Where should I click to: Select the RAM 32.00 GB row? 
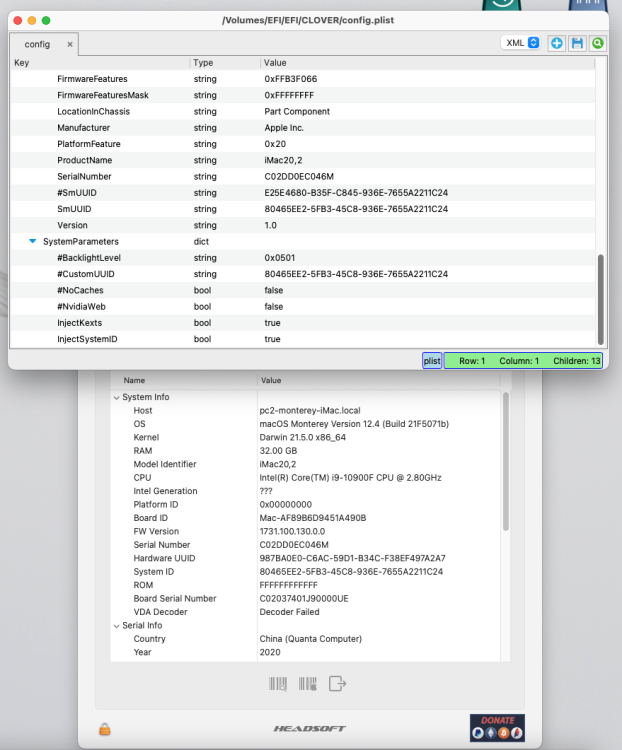[x=306, y=451]
